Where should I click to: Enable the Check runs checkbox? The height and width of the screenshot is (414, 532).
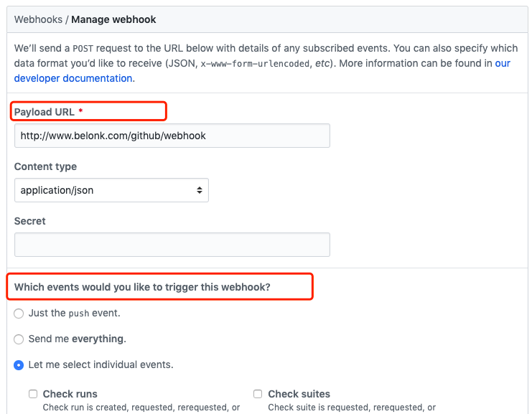click(x=33, y=394)
